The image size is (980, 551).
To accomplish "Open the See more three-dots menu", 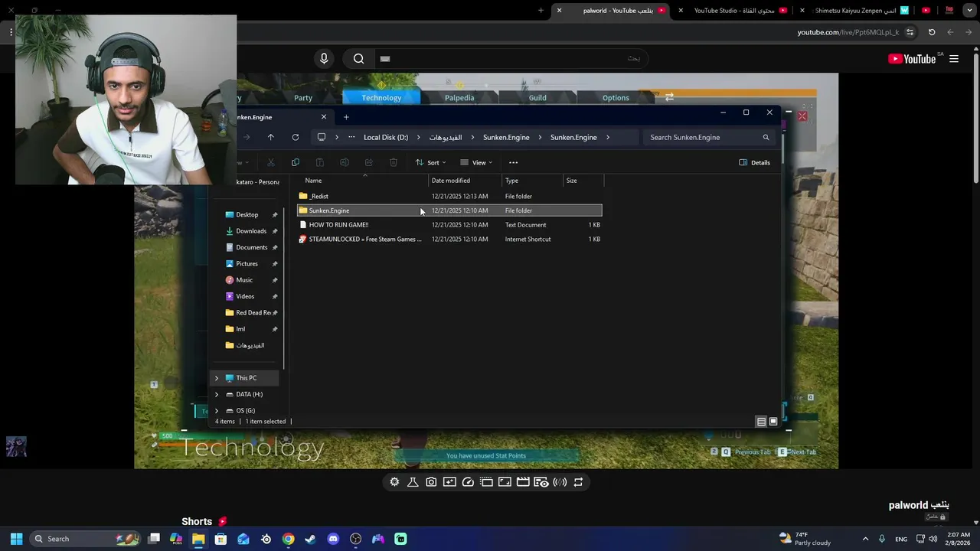I will (x=514, y=162).
